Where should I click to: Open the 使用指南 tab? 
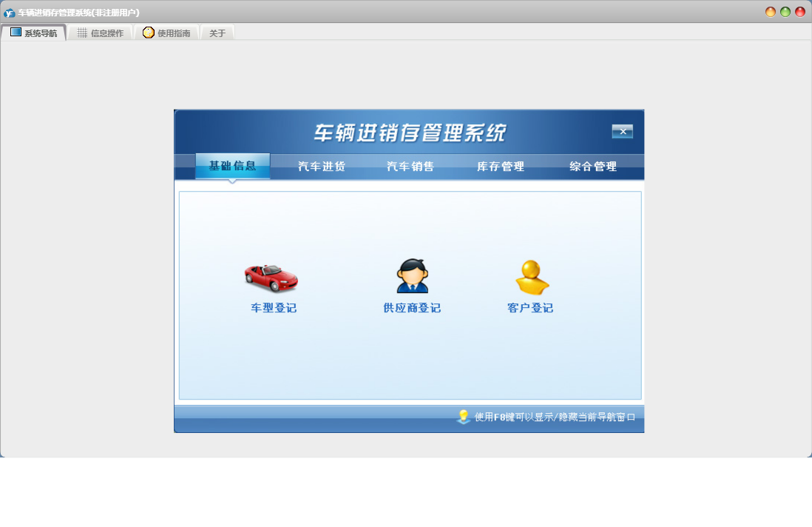coord(166,33)
